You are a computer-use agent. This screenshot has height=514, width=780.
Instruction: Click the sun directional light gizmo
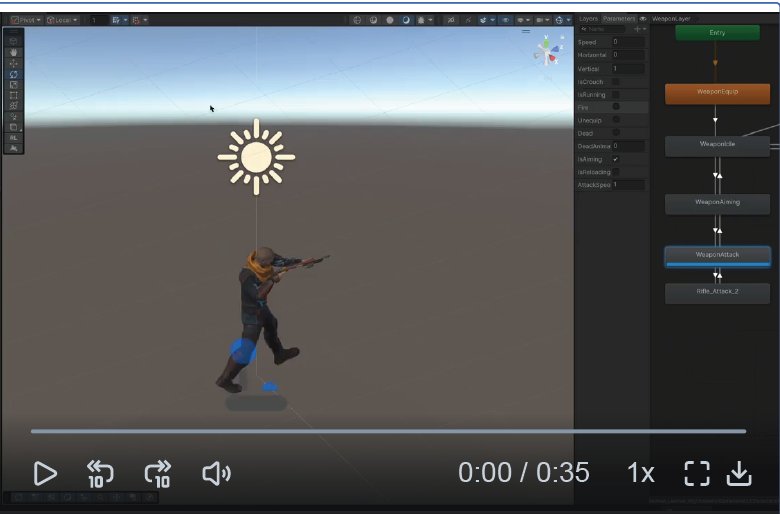[x=256, y=157]
